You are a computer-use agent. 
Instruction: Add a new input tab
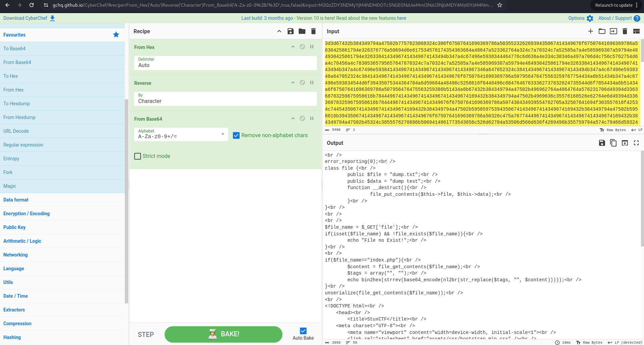[x=591, y=31]
